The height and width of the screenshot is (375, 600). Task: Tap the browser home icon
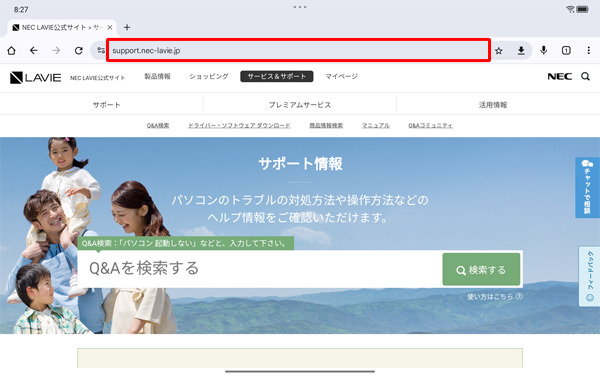[x=11, y=51]
